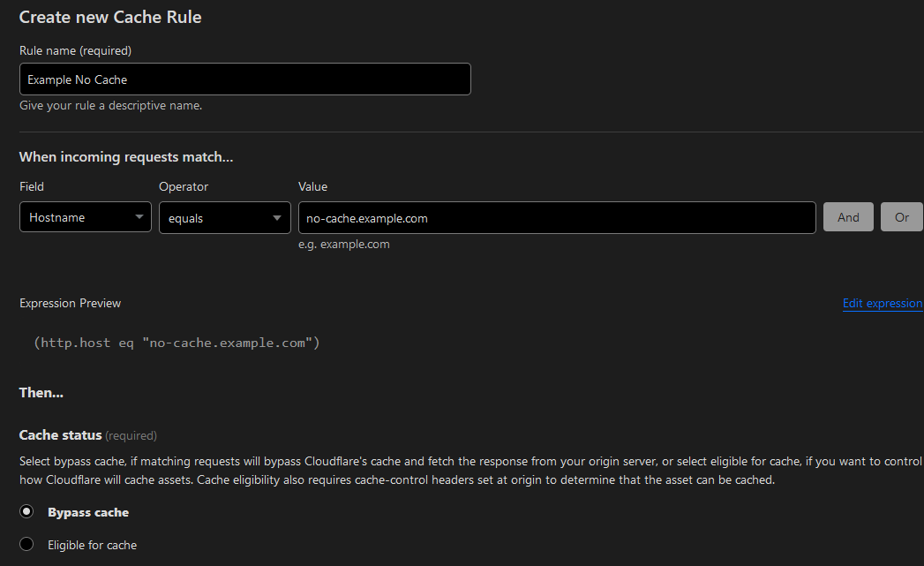Click the Rule name (required) label

75,50
